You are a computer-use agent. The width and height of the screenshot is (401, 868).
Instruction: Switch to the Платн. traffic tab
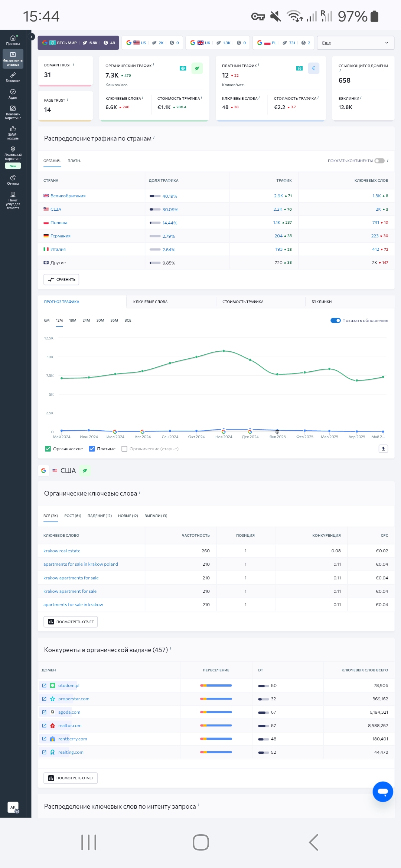click(x=74, y=161)
